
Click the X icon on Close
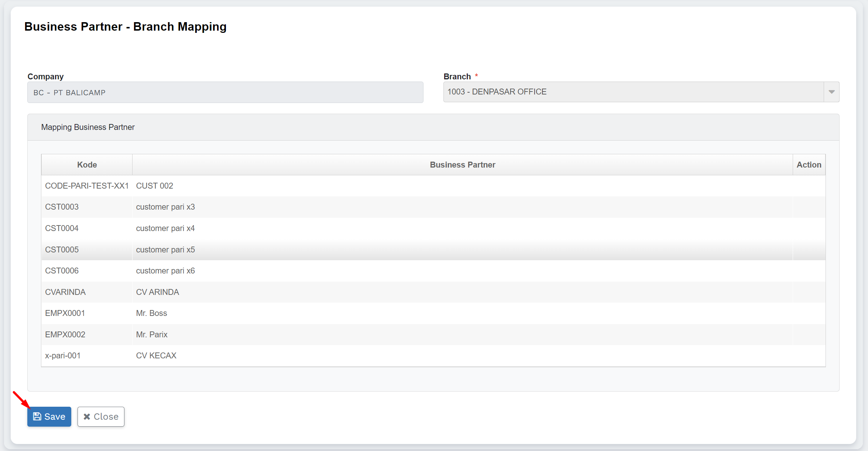(87, 417)
